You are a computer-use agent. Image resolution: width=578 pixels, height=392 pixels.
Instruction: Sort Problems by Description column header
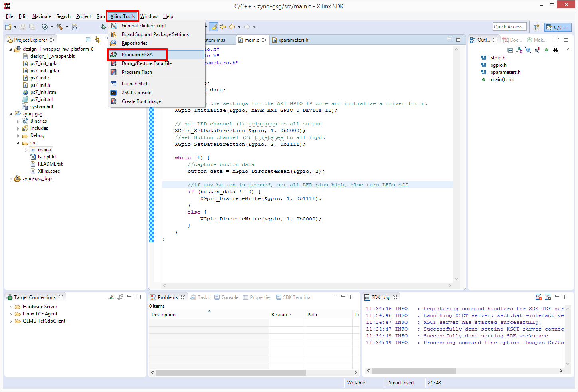tap(209, 315)
